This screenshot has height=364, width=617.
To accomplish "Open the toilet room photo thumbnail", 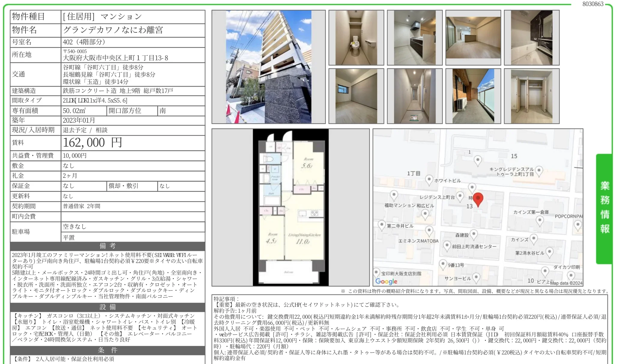I will [356, 38].
